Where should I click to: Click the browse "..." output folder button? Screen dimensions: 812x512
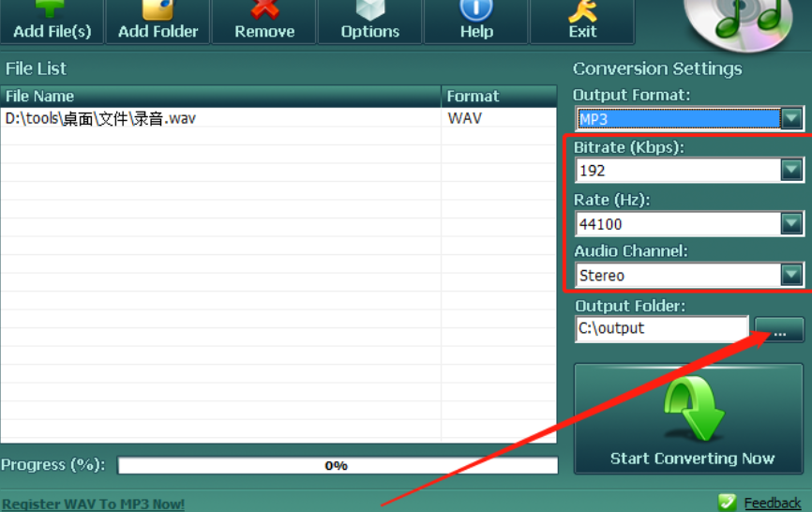pos(779,329)
